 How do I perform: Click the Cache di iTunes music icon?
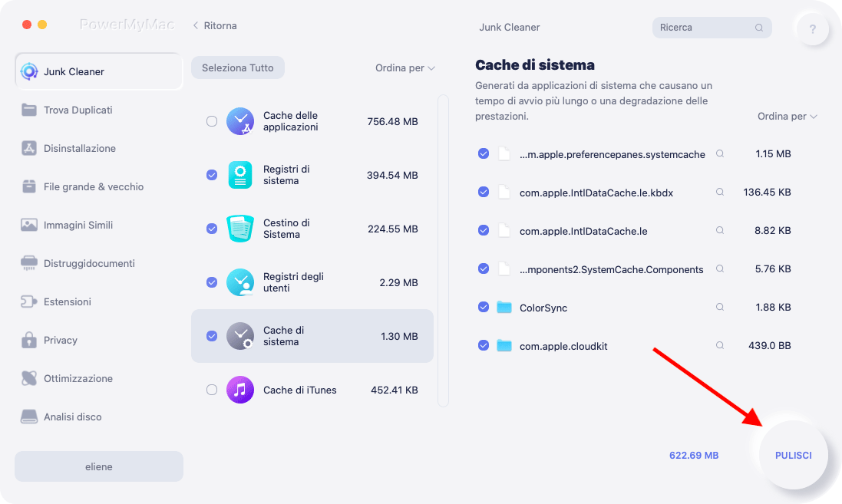pos(240,390)
